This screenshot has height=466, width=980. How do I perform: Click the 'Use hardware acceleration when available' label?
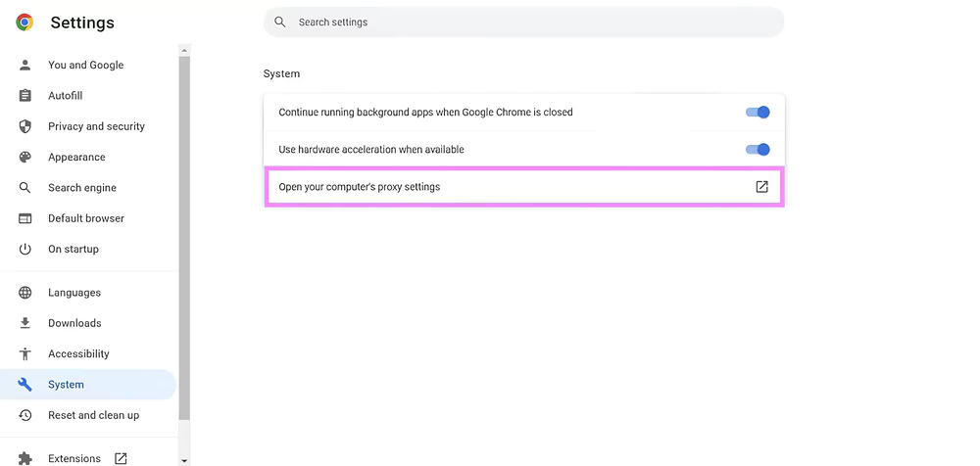(371, 150)
